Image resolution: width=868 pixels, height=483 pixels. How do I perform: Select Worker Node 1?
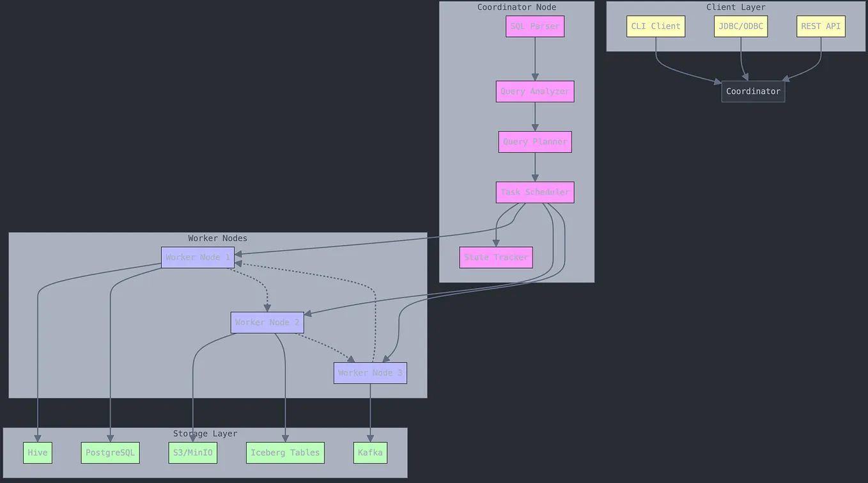point(198,257)
